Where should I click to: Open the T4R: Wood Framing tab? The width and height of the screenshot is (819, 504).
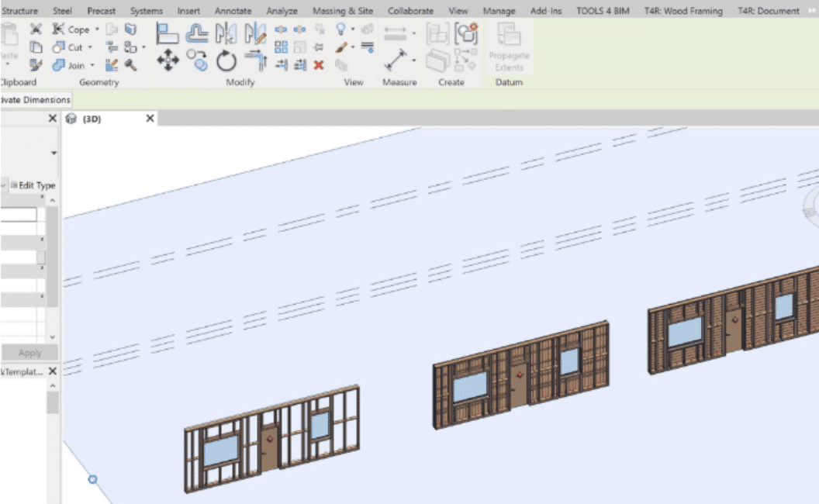coord(683,10)
